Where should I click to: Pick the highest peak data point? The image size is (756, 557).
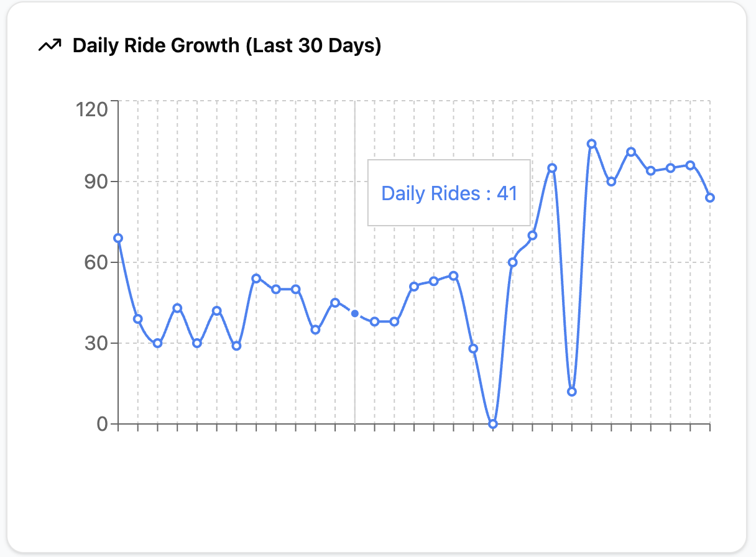point(591,144)
